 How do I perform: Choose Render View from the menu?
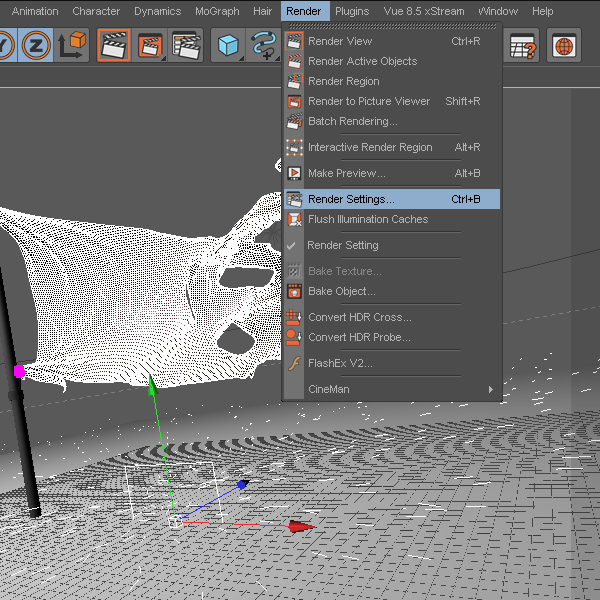(x=392, y=41)
